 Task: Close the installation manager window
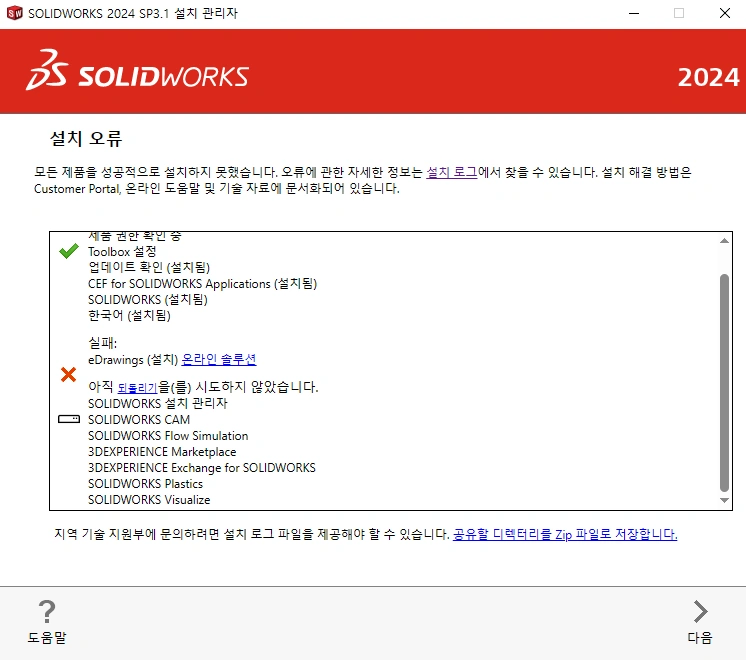coord(725,13)
